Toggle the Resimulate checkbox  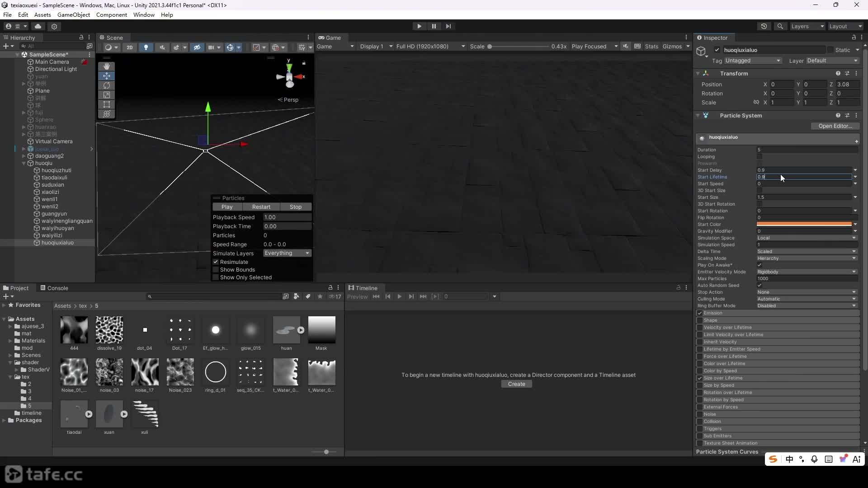click(x=216, y=262)
